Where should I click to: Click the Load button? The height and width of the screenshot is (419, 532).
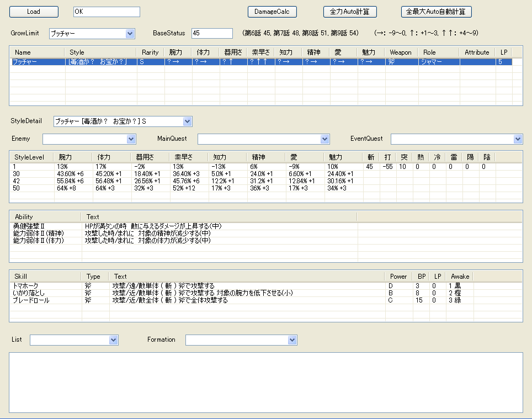[x=34, y=12]
